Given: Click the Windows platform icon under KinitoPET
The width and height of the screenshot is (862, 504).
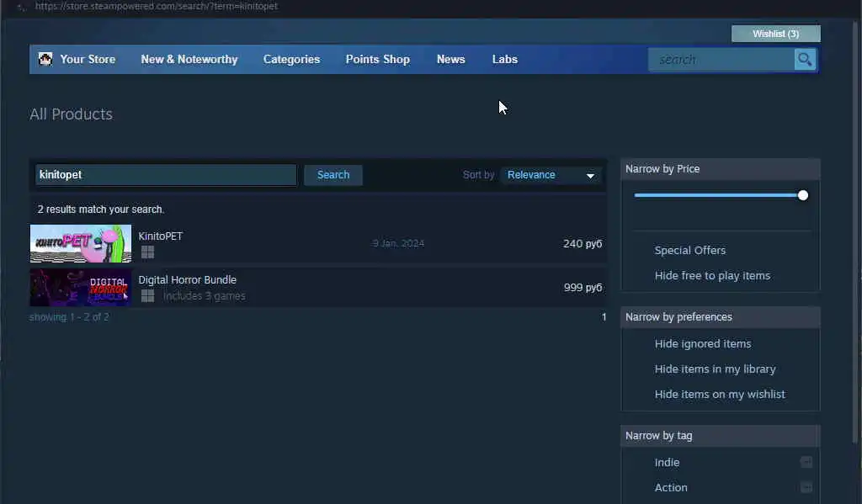Looking at the screenshot, I should (x=147, y=252).
